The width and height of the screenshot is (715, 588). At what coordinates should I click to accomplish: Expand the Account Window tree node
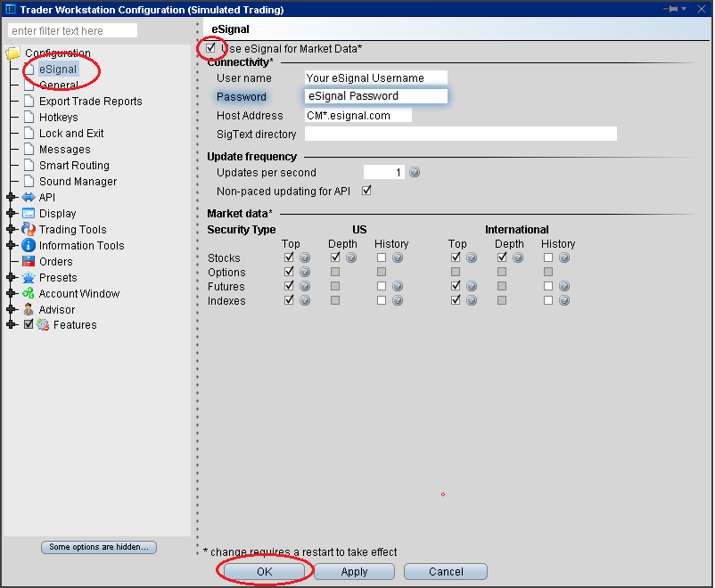pos(11,293)
